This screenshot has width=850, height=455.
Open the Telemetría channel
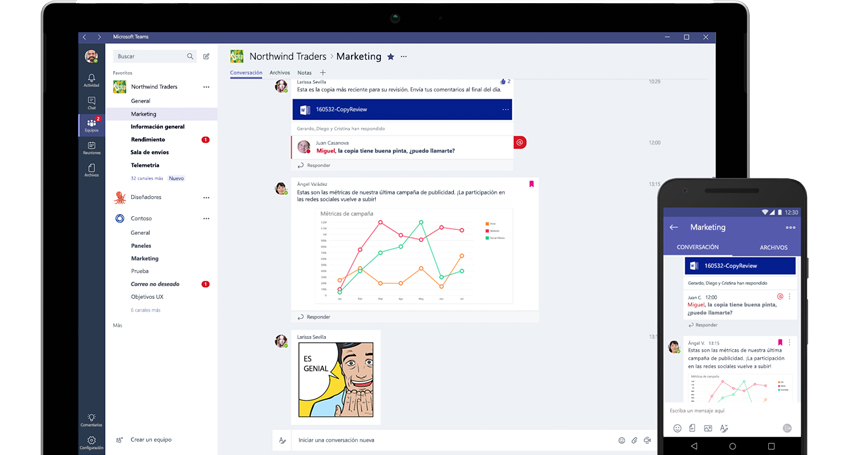tap(145, 165)
